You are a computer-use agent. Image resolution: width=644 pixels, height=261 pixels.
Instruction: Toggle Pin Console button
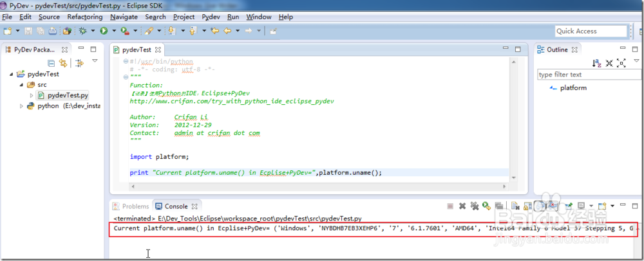pyautogui.click(x=569, y=206)
